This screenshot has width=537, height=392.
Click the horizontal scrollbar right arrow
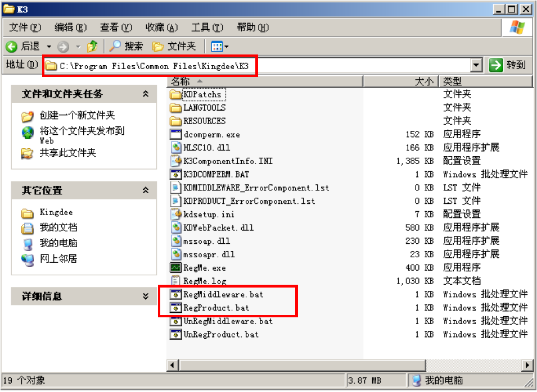pyautogui.click(x=527, y=365)
